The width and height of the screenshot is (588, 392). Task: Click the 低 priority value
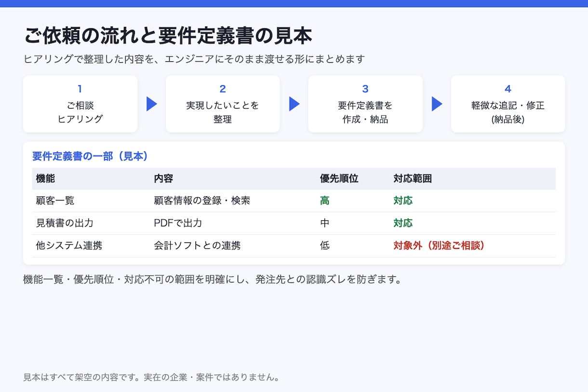click(x=325, y=245)
